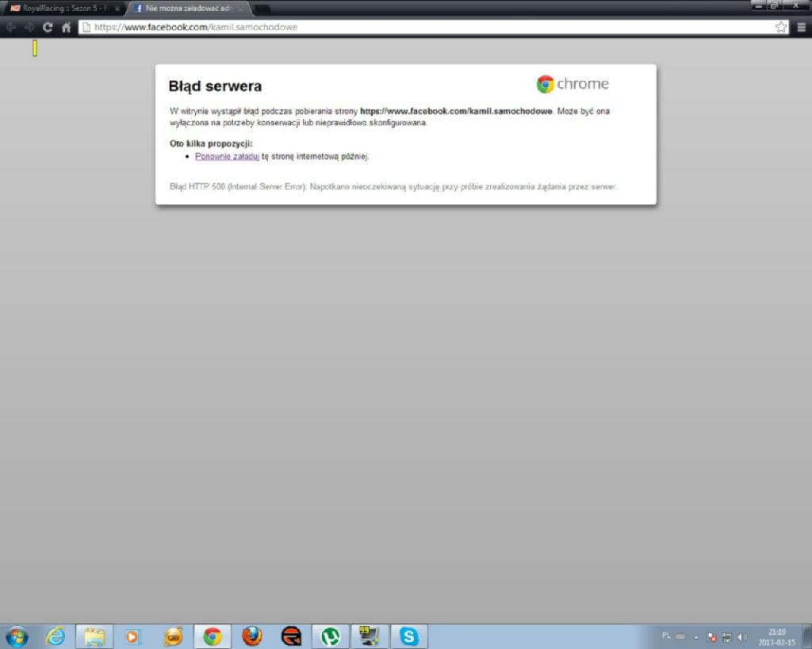Close the Facebook error tab
This screenshot has width=812, height=649.
click(x=239, y=9)
